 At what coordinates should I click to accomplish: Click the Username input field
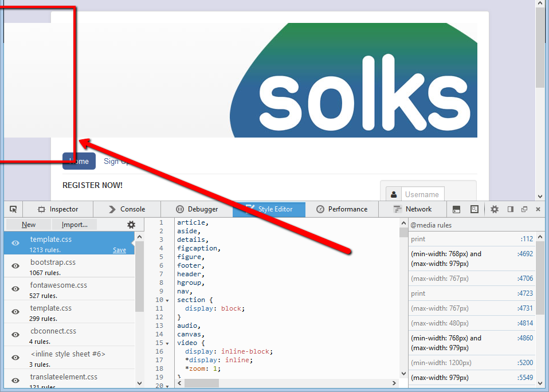point(422,194)
